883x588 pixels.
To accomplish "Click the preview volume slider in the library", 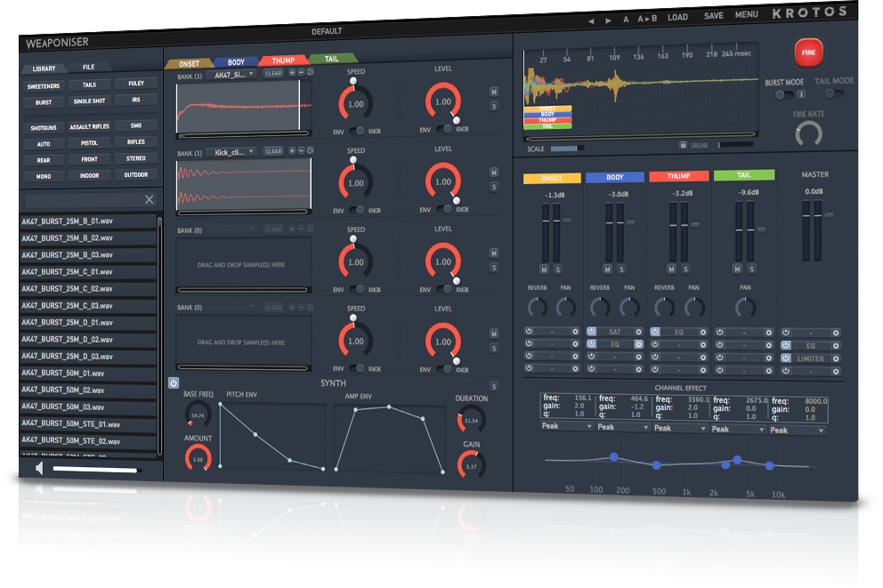I will click(96, 470).
